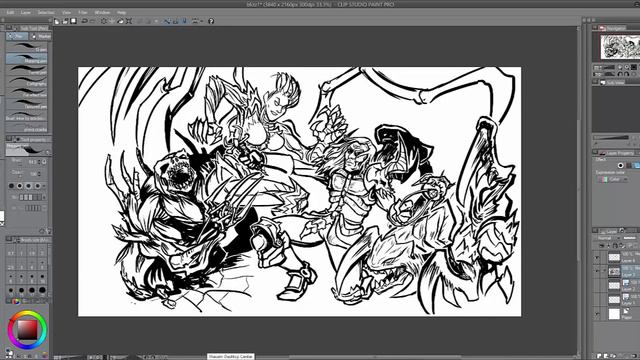Click the Scale/Rotate transform icon in command bar
Screen dimensions: 640x360
pyautogui.click(x=129, y=21)
